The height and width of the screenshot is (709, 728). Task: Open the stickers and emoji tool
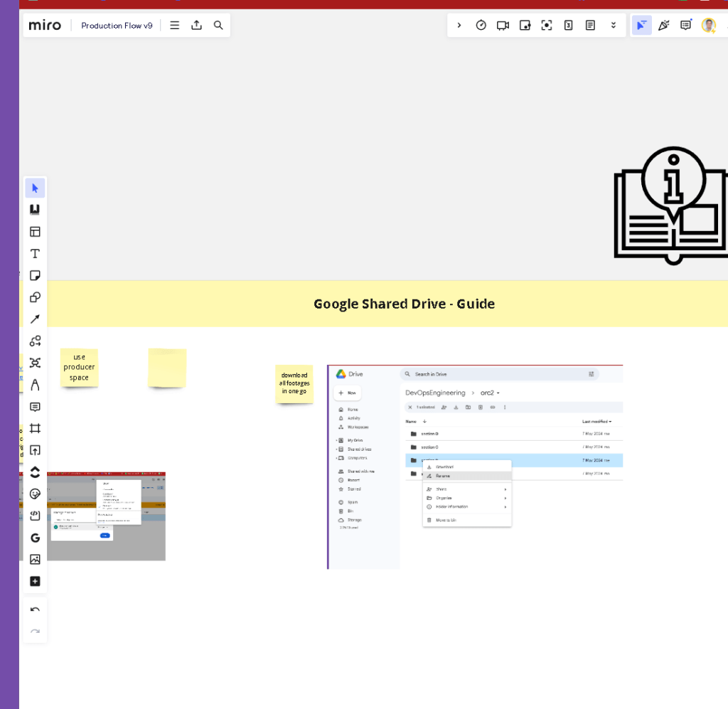pyautogui.click(x=35, y=494)
